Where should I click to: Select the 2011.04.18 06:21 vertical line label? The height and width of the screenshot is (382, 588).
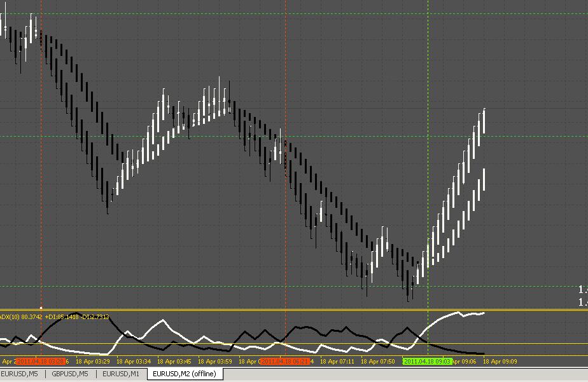285,362
